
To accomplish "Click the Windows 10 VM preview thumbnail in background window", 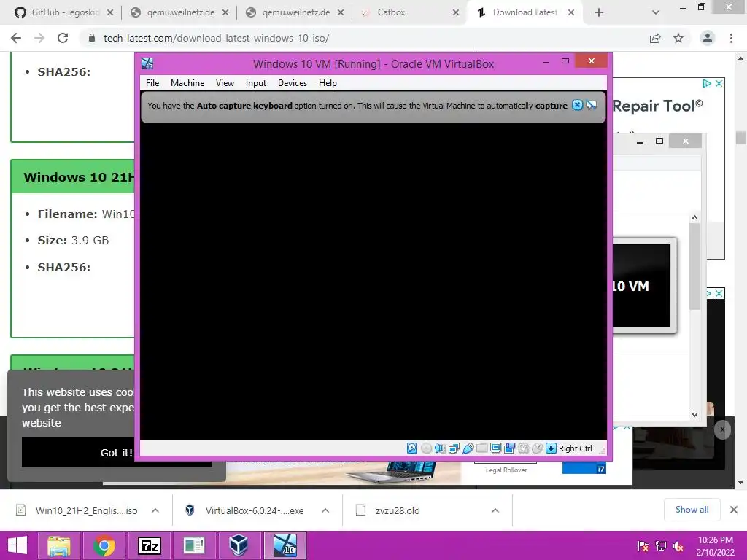I will (x=642, y=286).
